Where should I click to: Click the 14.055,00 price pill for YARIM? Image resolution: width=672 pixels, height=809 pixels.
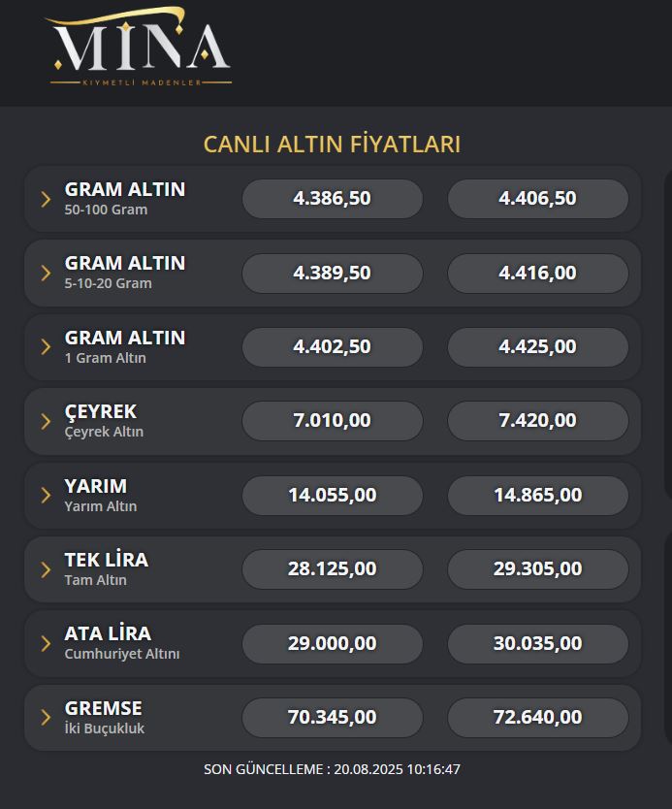pos(332,495)
